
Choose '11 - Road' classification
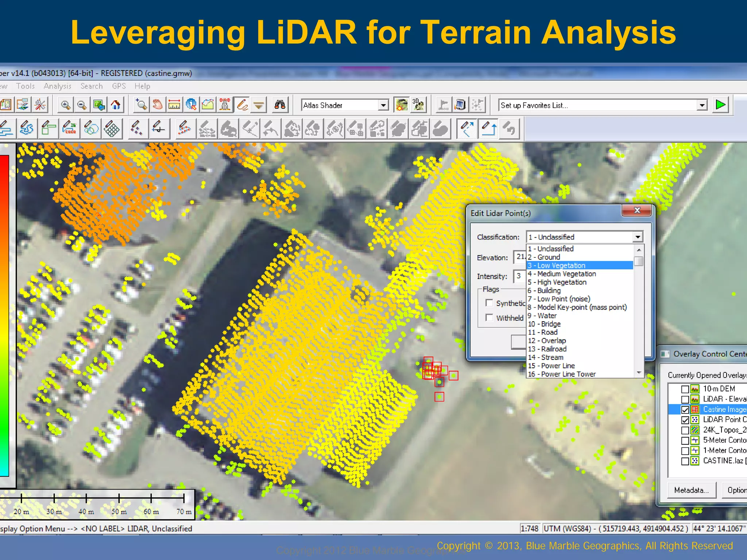(x=580, y=332)
